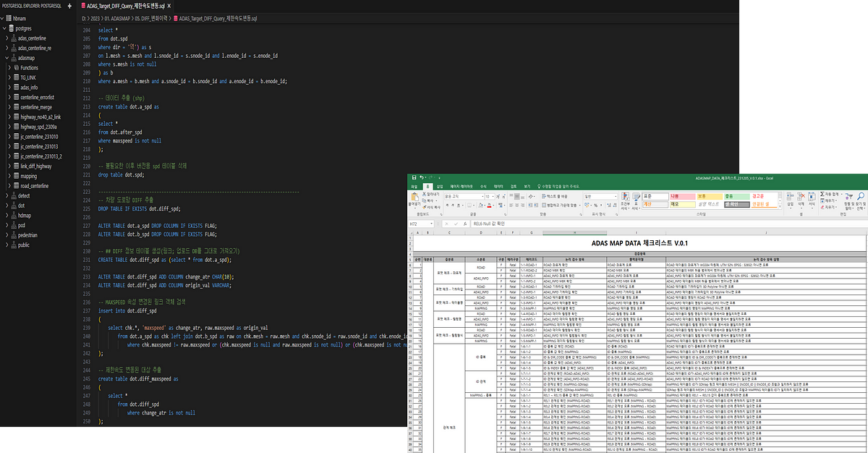The width and height of the screenshot is (868, 453).
Task: Click the percent style icon
Action: (595, 206)
